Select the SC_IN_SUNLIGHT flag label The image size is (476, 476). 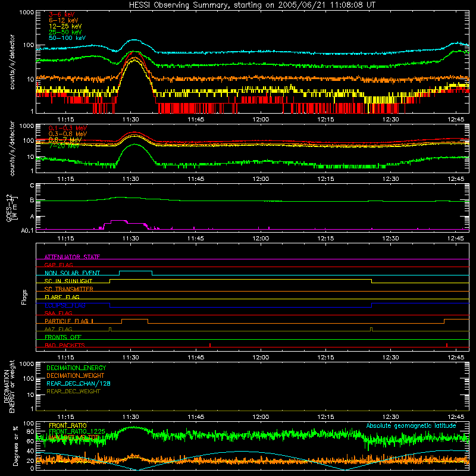pos(68,281)
